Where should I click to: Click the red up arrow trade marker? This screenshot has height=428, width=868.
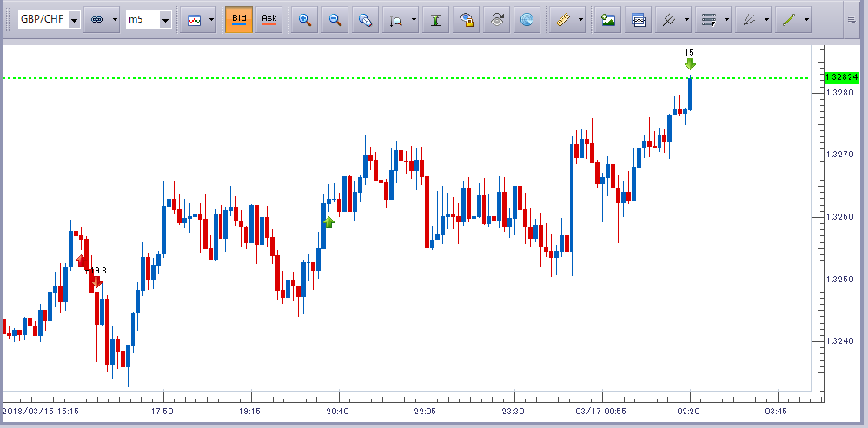[80, 260]
